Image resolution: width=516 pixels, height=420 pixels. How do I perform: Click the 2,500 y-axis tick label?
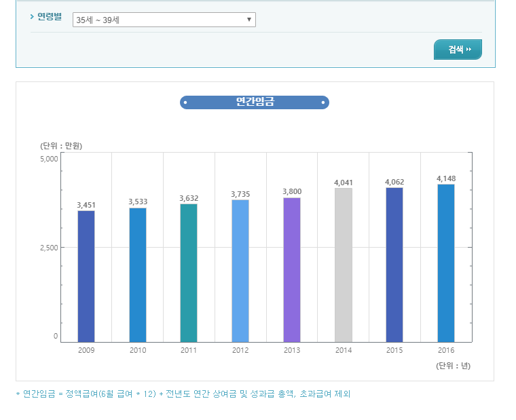[48, 248]
